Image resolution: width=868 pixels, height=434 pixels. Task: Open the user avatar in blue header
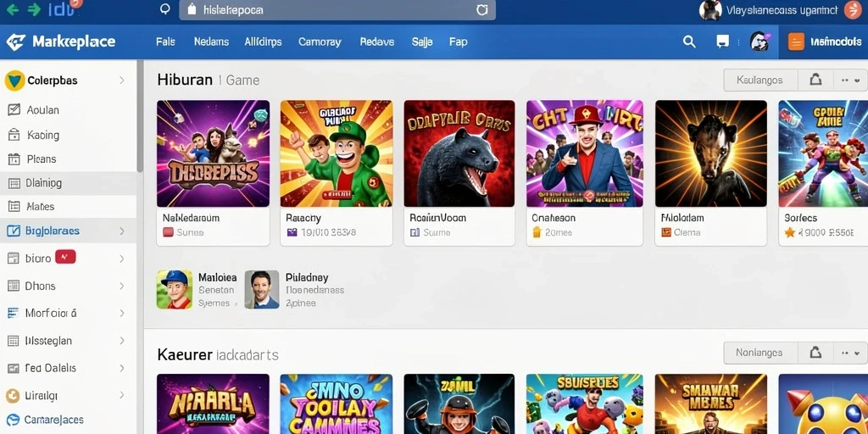(760, 42)
